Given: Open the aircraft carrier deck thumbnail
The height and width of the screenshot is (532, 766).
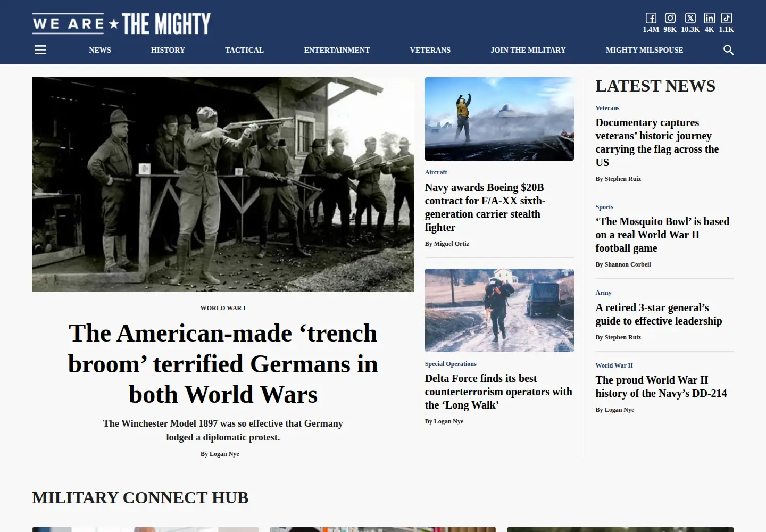Looking at the screenshot, I should click(499, 119).
